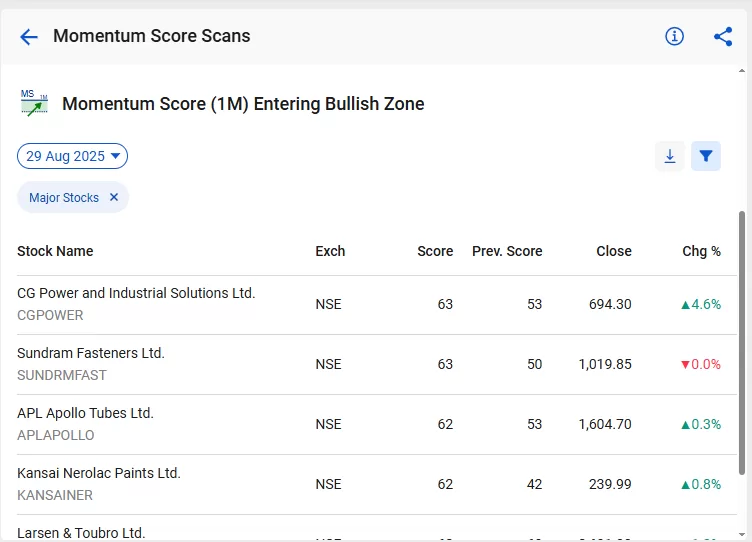Click CG Power close price 694.30
752x542 pixels.
[610, 304]
